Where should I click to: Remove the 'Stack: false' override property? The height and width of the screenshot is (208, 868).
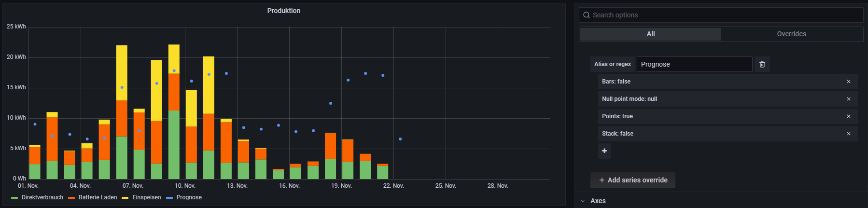click(848, 134)
